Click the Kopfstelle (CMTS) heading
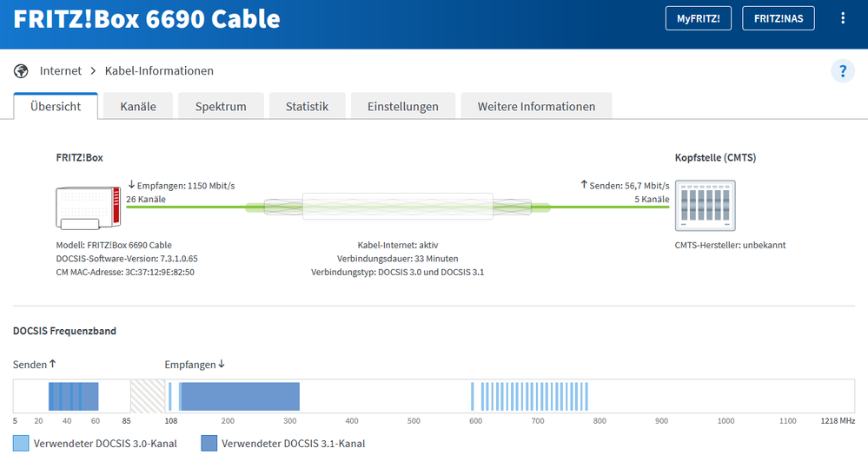The width and height of the screenshot is (868, 468). pos(715,158)
